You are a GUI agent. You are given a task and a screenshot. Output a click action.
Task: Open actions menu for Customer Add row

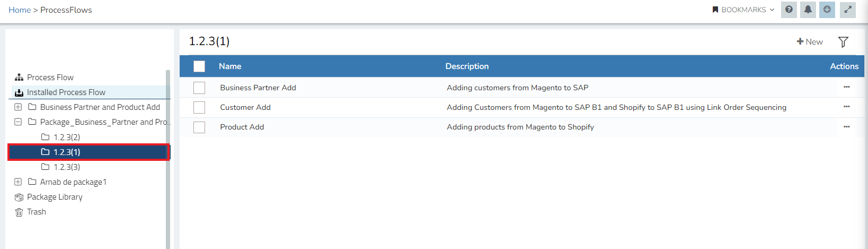pos(846,107)
